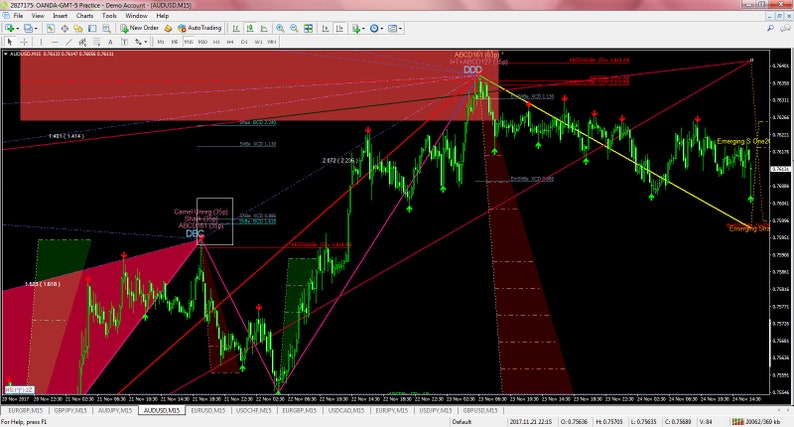The image size is (794, 427).
Task: Select the text A tool
Action: point(110,42)
